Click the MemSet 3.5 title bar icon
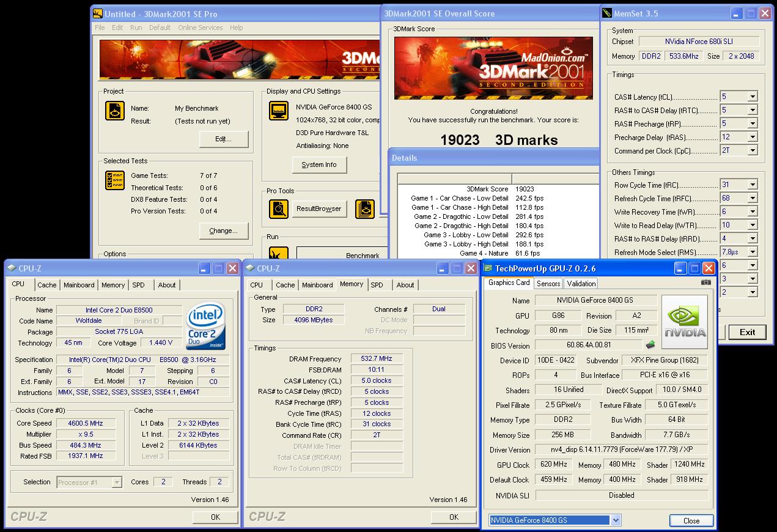This screenshot has height=532, width=777. 607,13
